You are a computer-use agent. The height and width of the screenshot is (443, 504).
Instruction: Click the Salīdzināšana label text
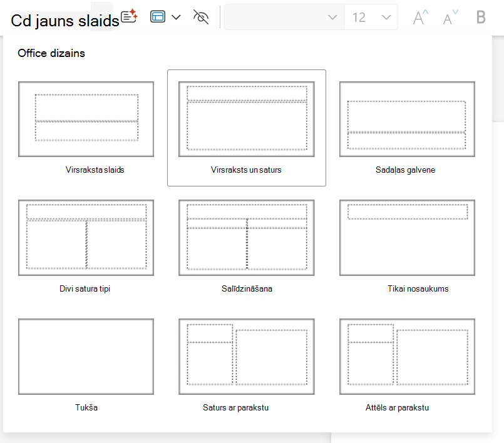coord(247,288)
